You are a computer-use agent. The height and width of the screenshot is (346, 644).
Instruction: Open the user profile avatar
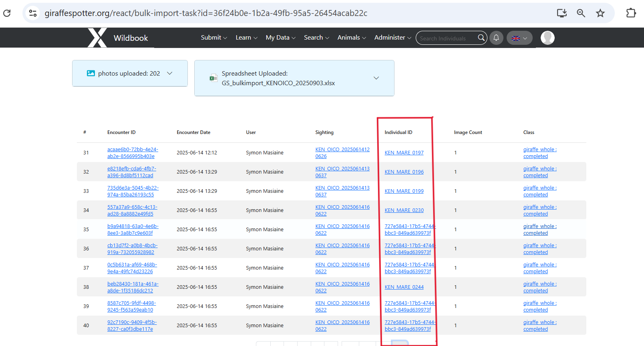point(547,38)
